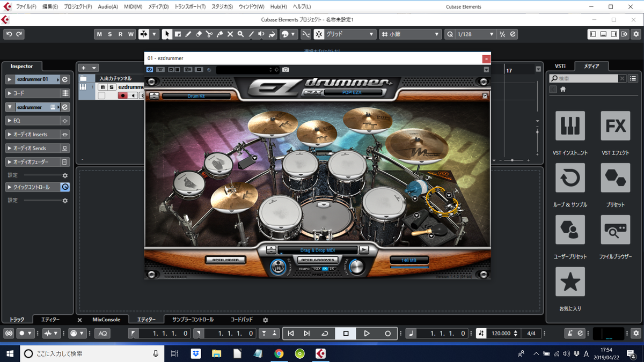Toggle global Solo S state button
The height and width of the screenshot is (362, 644).
coord(110,34)
